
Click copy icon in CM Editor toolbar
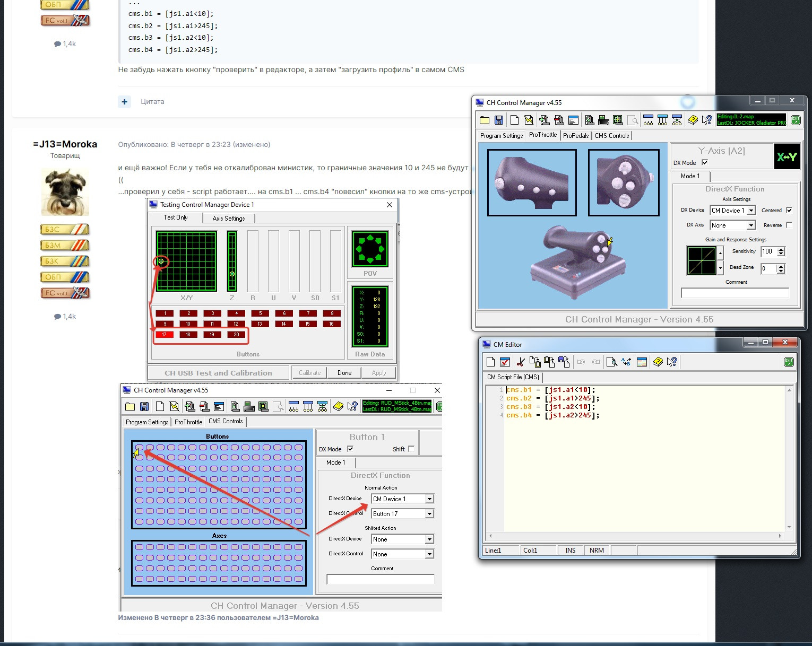(x=535, y=362)
